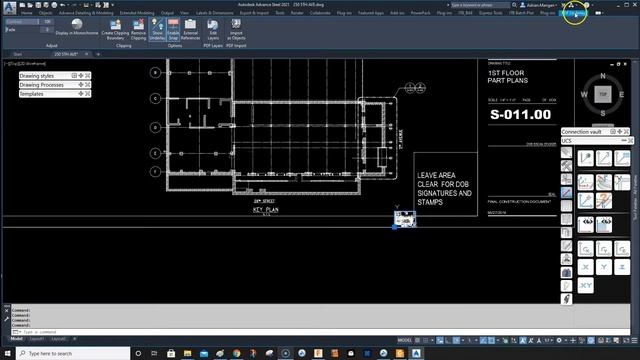Open the Home ribbon tab
The width and height of the screenshot is (640, 360).
pos(27,13)
